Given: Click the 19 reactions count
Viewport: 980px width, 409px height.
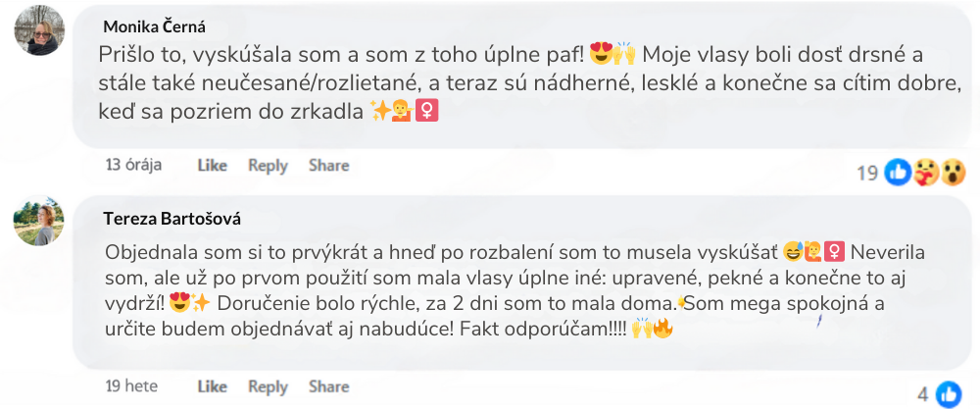Looking at the screenshot, I should click(x=867, y=174).
